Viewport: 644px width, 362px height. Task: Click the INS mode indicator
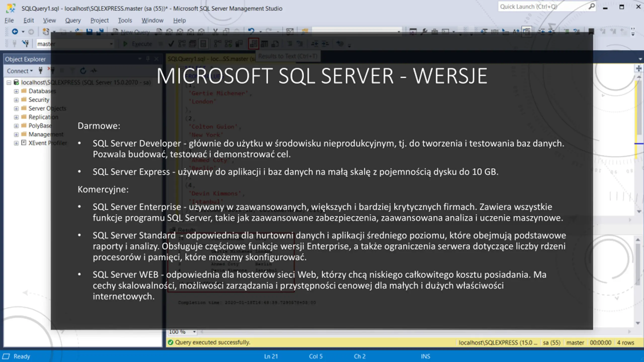coord(425,356)
